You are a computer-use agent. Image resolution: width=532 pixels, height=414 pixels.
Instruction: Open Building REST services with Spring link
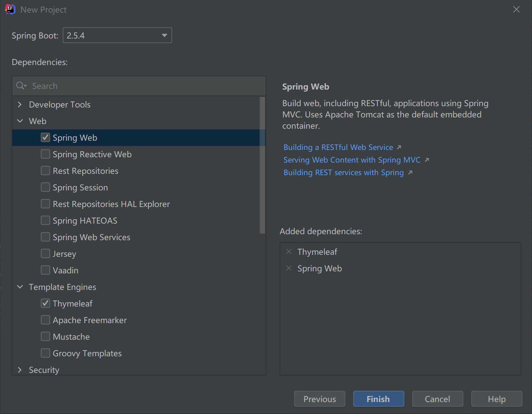coord(344,172)
